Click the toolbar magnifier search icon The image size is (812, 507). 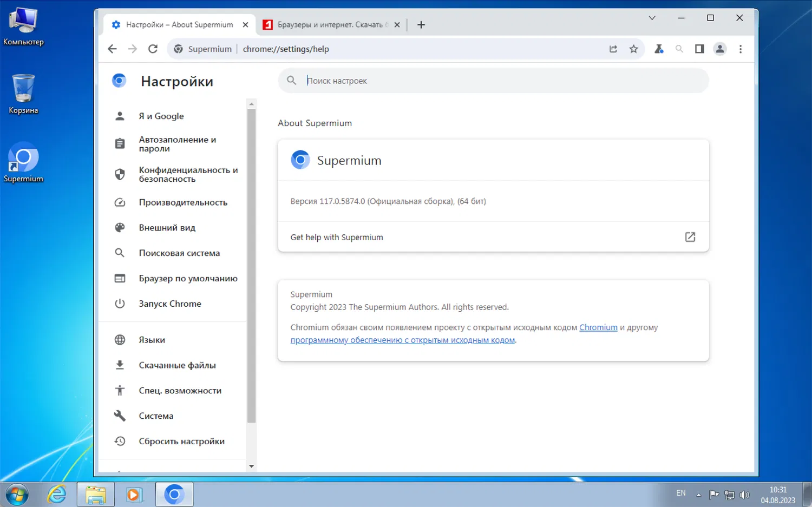(679, 49)
